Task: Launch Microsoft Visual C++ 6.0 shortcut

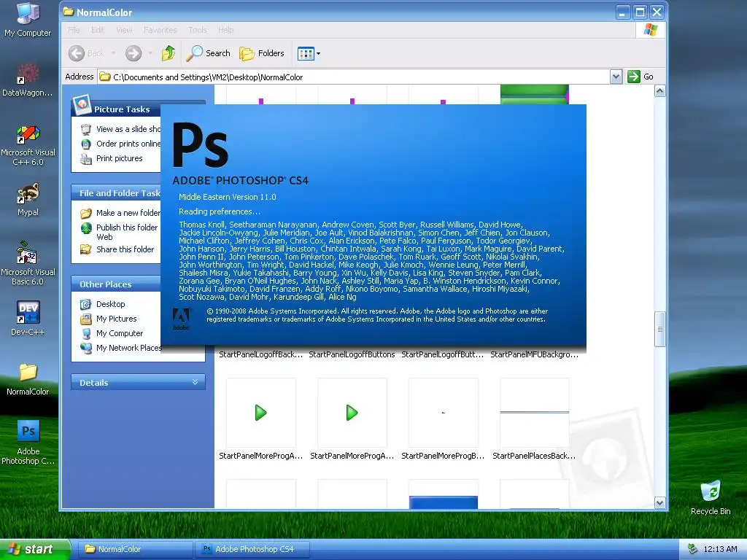Action: tap(28, 145)
